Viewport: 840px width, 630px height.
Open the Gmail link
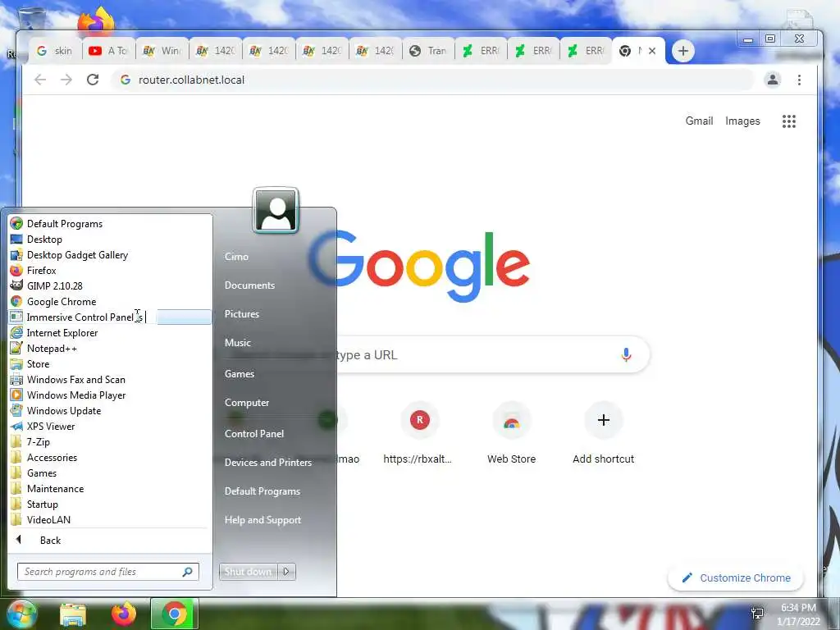click(x=699, y=121)
